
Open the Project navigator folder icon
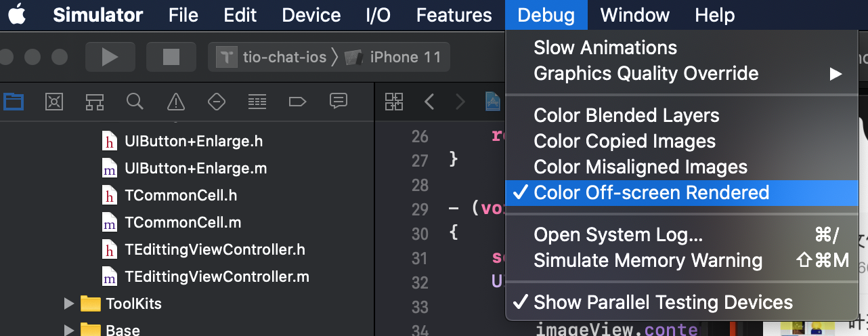tap(13, 102)
